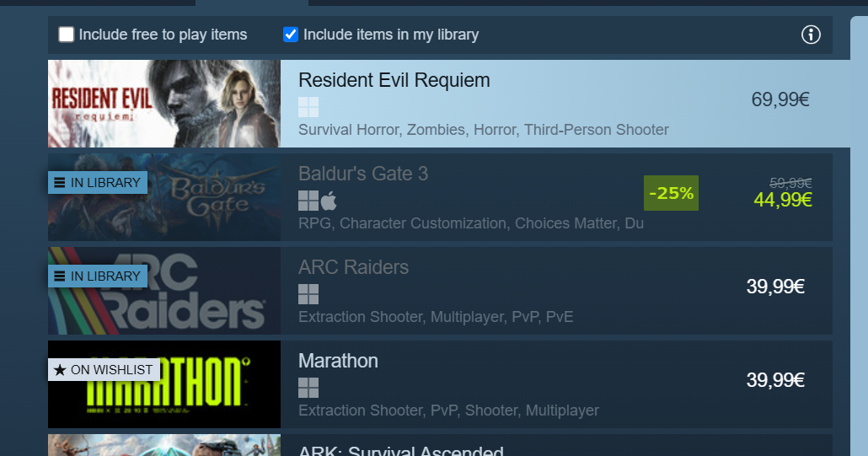Open Baldur's Gate 3 store page title

[363, 174]
